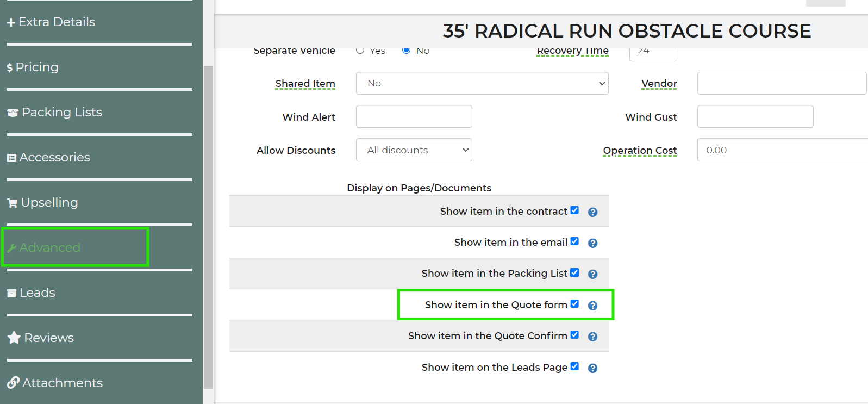Open Pricing section in sidebar
This screenshot has width=868, height=404.
click(x=37, y=67)
